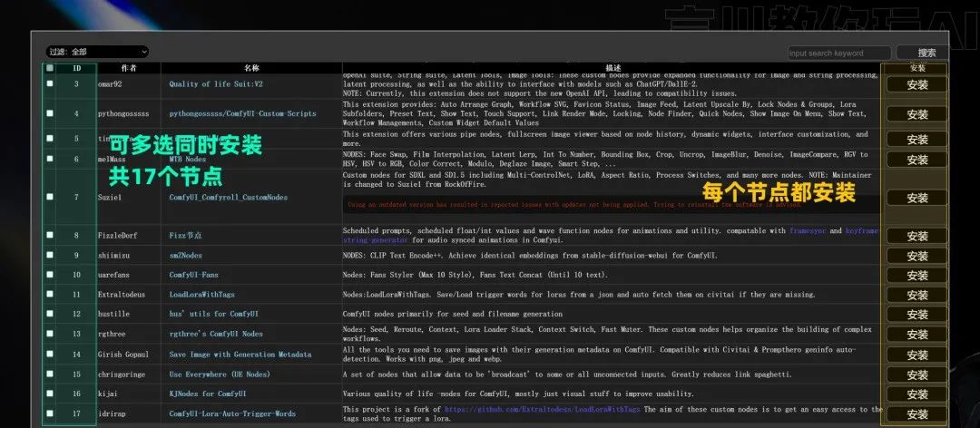Click the 搜索 search button

click(x=926, y=53)
